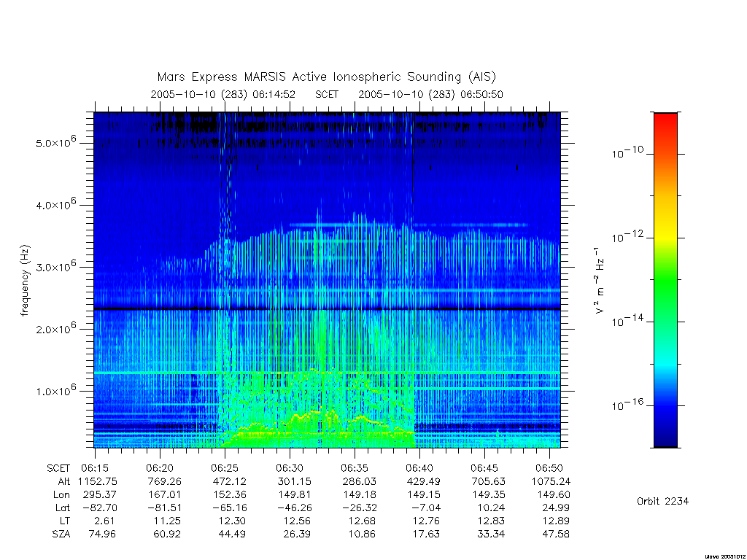Click the longitude value 167.01
747x560 pixels.
point(165,495)
